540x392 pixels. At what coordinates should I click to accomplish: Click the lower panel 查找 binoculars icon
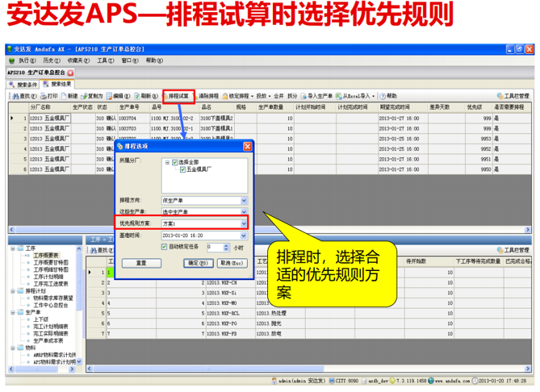(x=94, y=250)
